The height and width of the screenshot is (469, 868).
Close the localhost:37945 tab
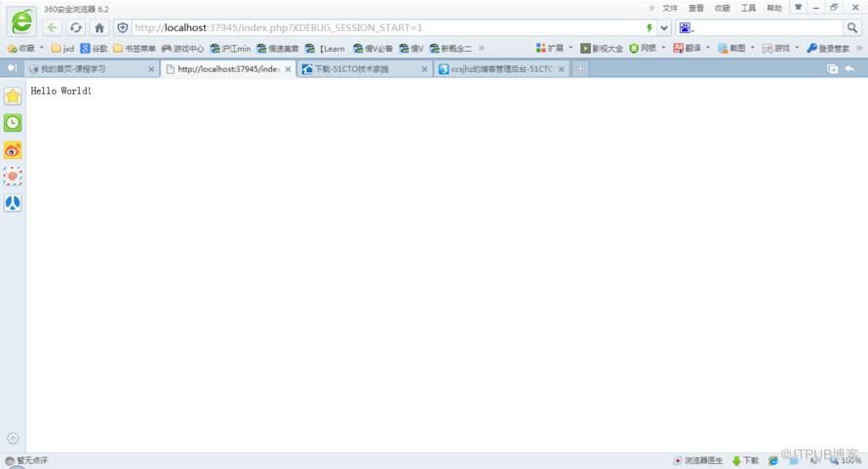tap(288, 69)
